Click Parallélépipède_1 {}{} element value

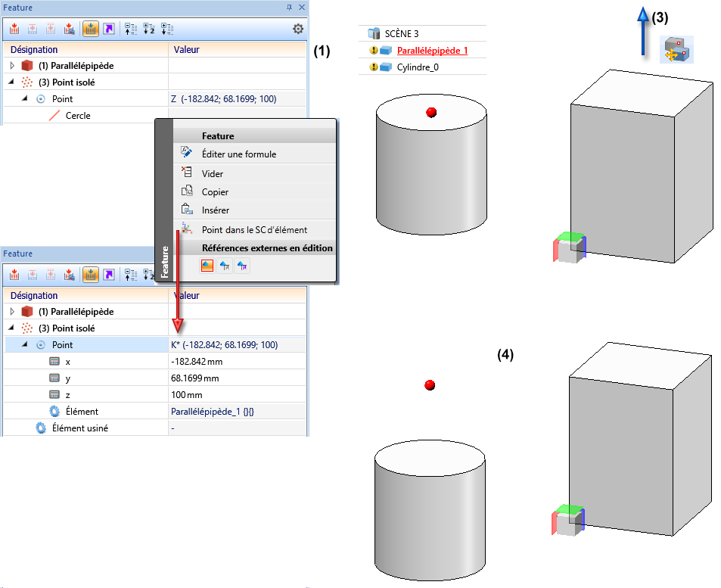point(213,412)
